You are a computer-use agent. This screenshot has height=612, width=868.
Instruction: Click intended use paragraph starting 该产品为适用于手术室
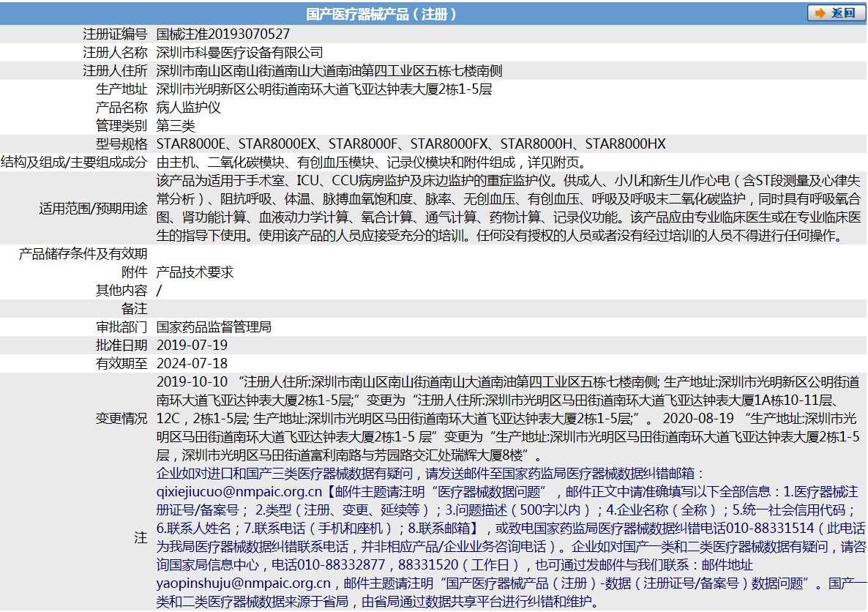click(509, 208)
